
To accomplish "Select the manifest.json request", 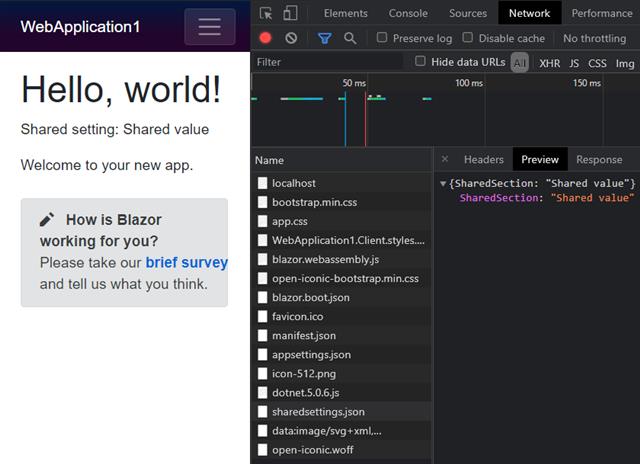I will 342,335.
